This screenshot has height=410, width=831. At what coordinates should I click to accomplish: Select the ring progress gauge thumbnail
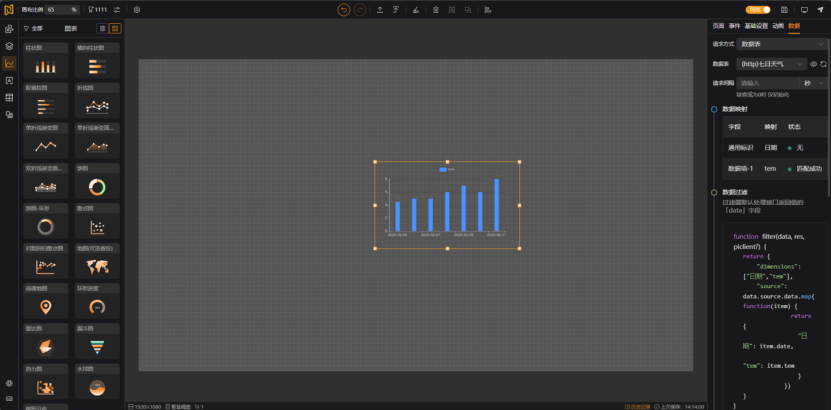97,301
